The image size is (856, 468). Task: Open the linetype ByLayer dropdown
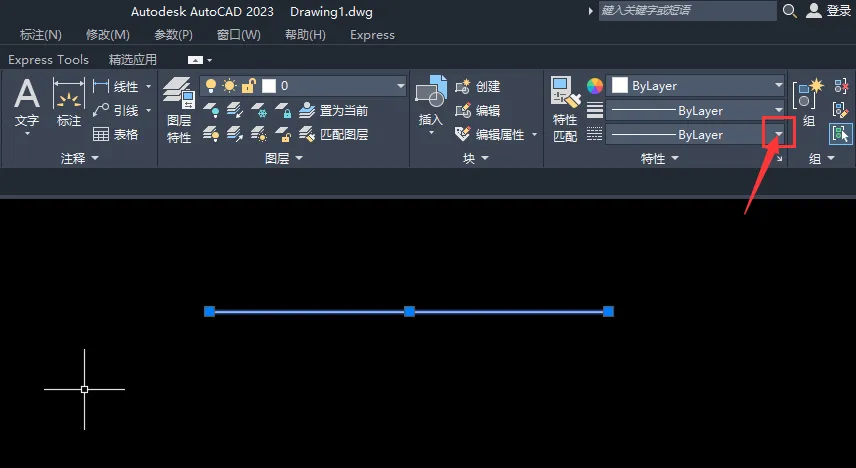(778, 134)
